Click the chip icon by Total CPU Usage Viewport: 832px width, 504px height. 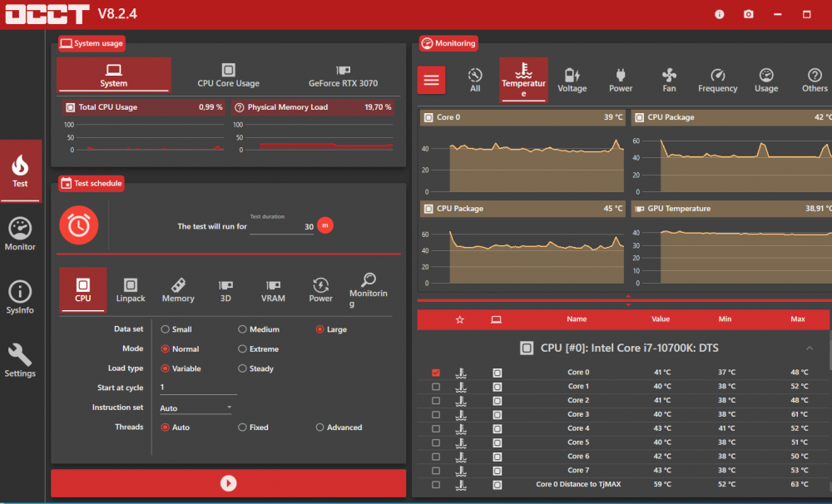(70, 107)
